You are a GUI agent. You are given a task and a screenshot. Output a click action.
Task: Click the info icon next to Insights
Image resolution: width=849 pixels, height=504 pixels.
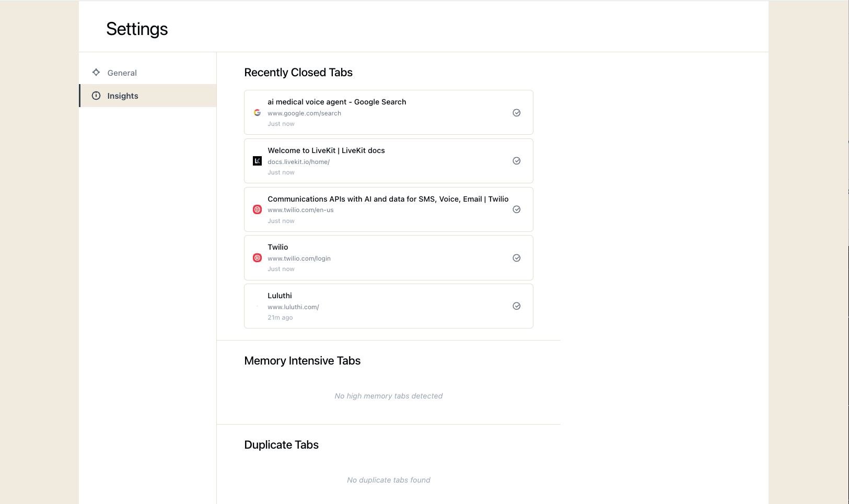96,95
